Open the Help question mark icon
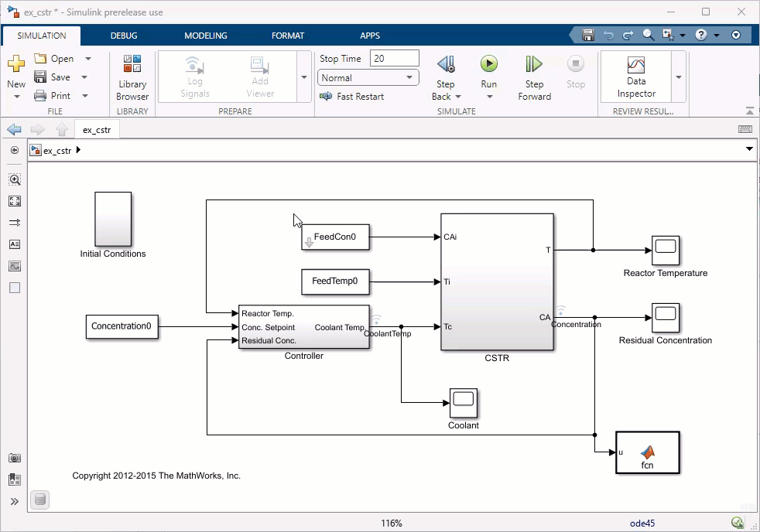 pyautogui.click(x=701, y=35)
